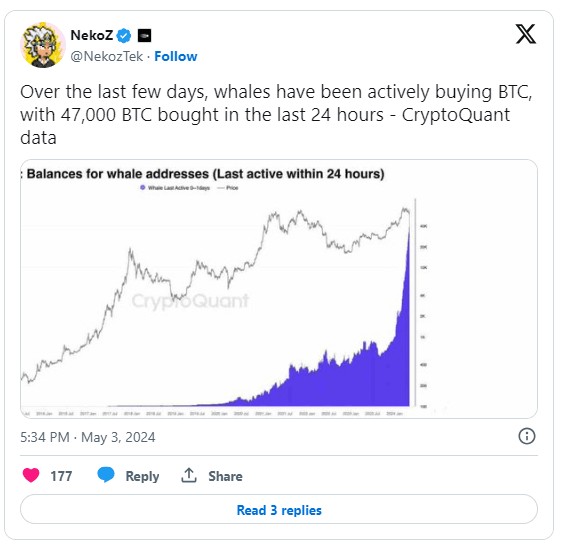Screen dimensions: 565x549
Task: Click the Share text label
Action: click(225, 476)
